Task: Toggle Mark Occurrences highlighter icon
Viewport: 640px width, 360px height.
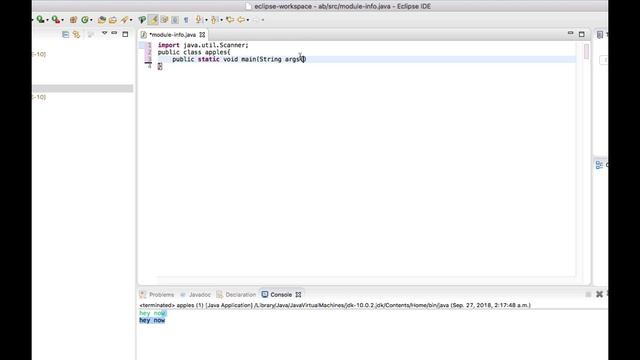Action: coord(153,20)
